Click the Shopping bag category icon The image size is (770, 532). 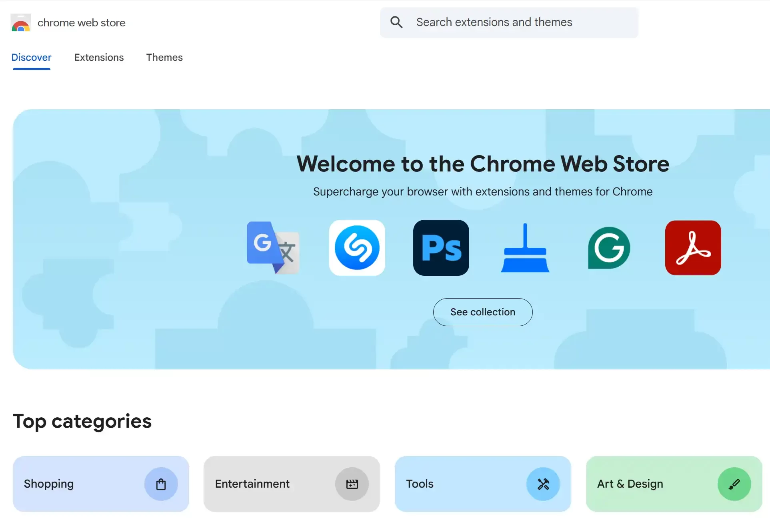(161, 484)
